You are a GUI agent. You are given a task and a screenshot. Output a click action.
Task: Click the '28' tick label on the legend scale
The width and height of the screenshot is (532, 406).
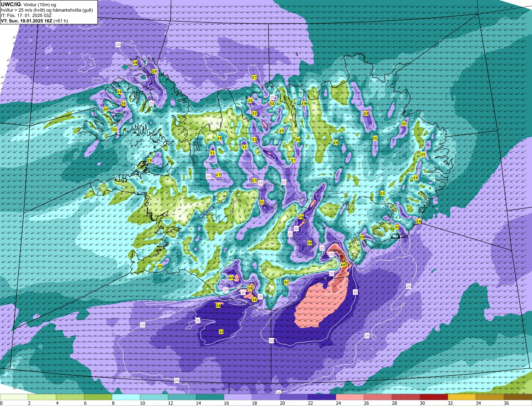coord(394,403)
